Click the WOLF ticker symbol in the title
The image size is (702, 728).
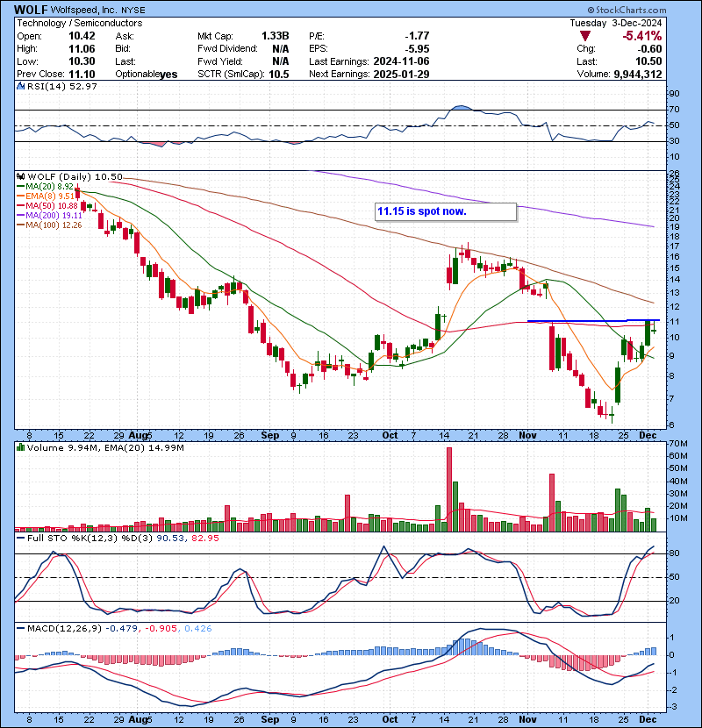[30, 10]
